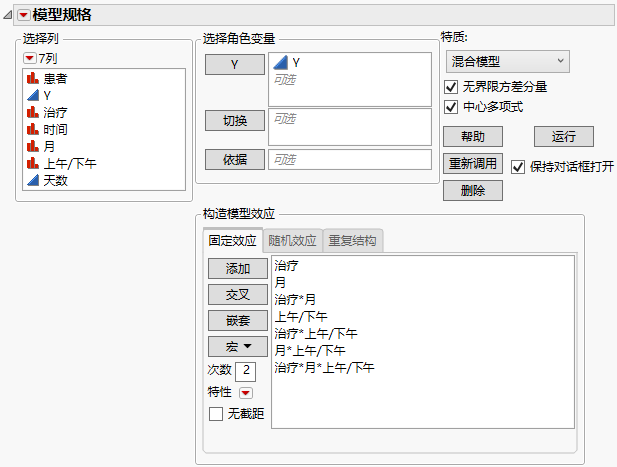Click the 交叉 button
This screenshot has width=617, height=467.
pyautogui.click(x=238, y=294)
